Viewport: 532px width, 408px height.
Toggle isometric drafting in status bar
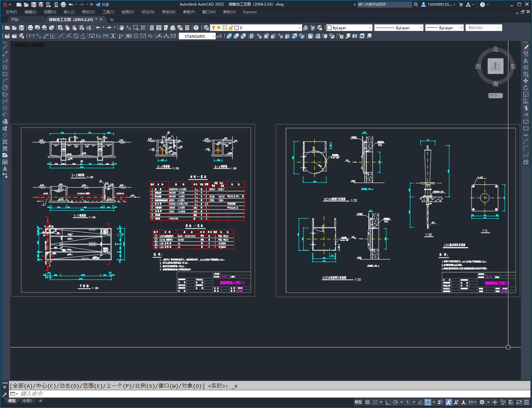(408, 402)
